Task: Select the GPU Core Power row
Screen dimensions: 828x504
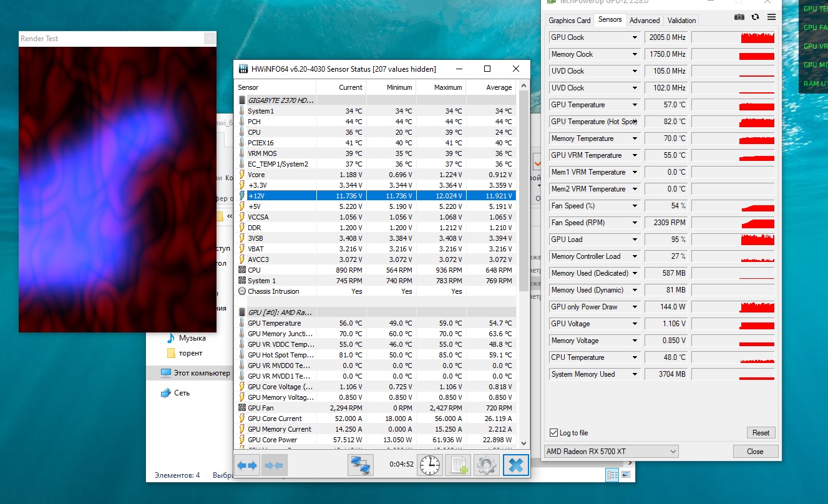Action: coord(376,440)
